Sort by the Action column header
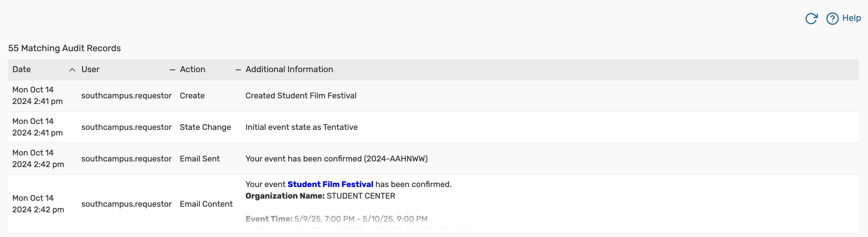 192,69
